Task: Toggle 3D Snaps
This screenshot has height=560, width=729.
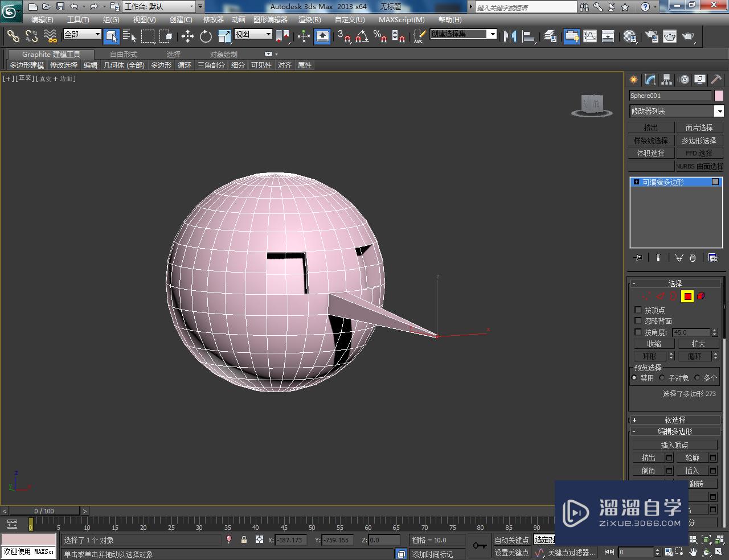Action: [x=343, y=36]
